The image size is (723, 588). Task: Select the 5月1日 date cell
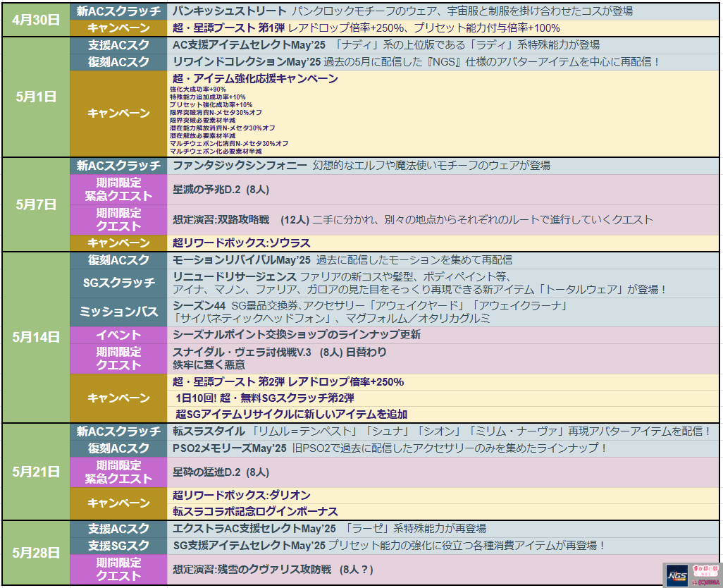[x=36, y=97]
